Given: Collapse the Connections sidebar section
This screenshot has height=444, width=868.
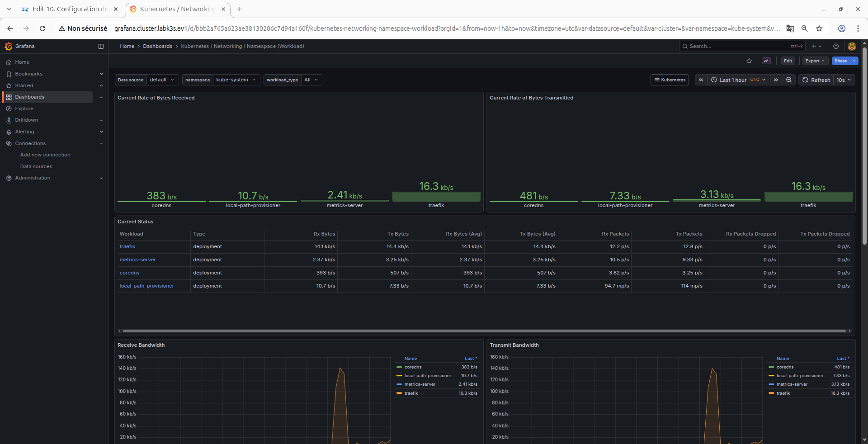Looking at the screenshot, I should pyautogui.click(x=101, y=143).
